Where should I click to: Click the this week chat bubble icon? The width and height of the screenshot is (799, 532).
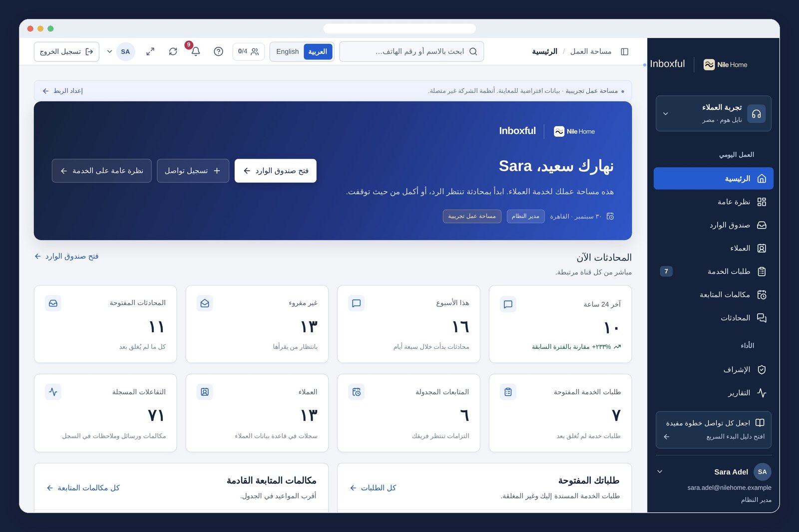(x=357, y=303)
